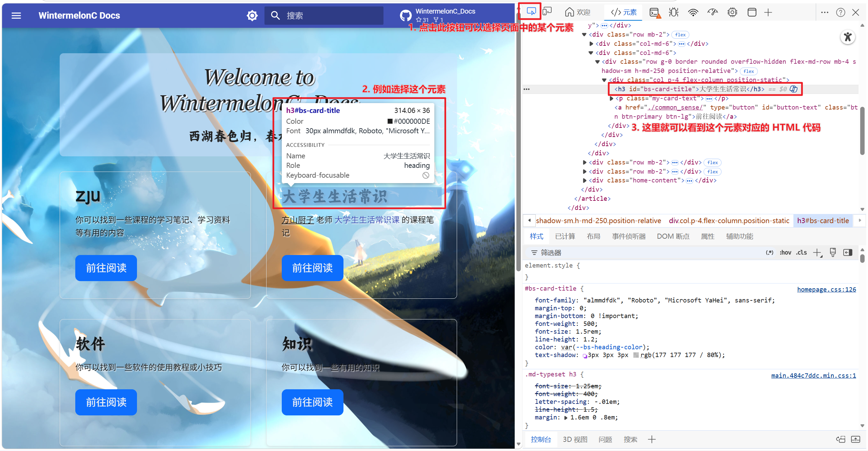The height and width of the screenshot is (451, 868).
Task: Toggle the .cls element classes panel
Action: 802,253
